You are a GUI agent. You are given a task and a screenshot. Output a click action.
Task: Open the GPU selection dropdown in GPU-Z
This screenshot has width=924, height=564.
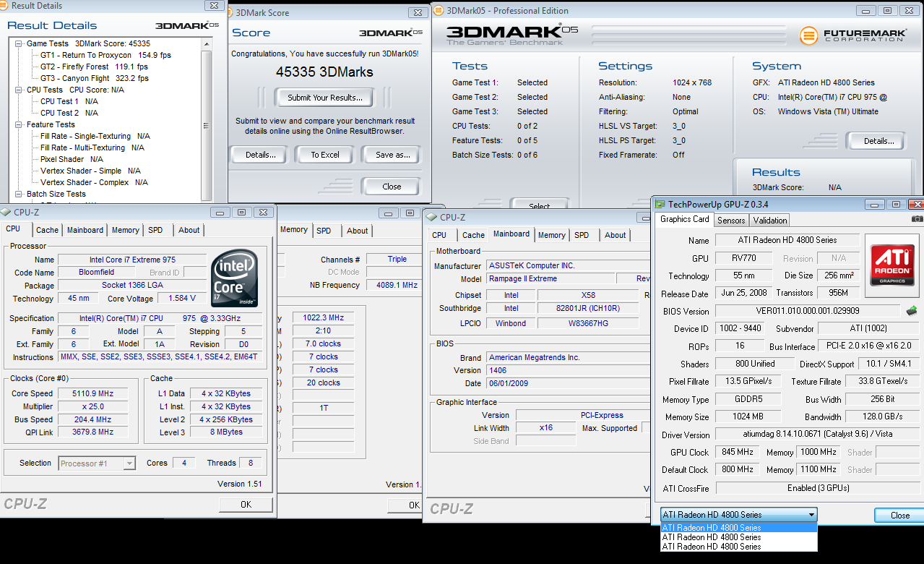(x=811, y=515)
